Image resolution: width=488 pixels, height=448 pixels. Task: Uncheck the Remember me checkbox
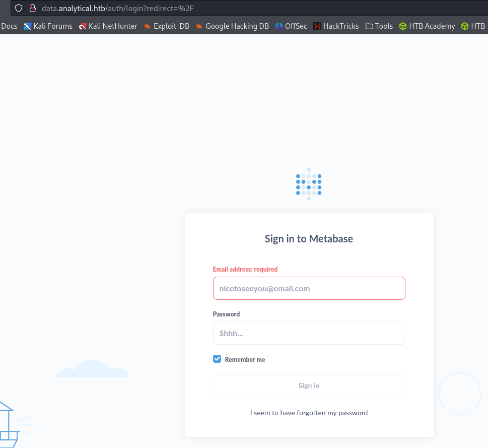coord(217,359)
